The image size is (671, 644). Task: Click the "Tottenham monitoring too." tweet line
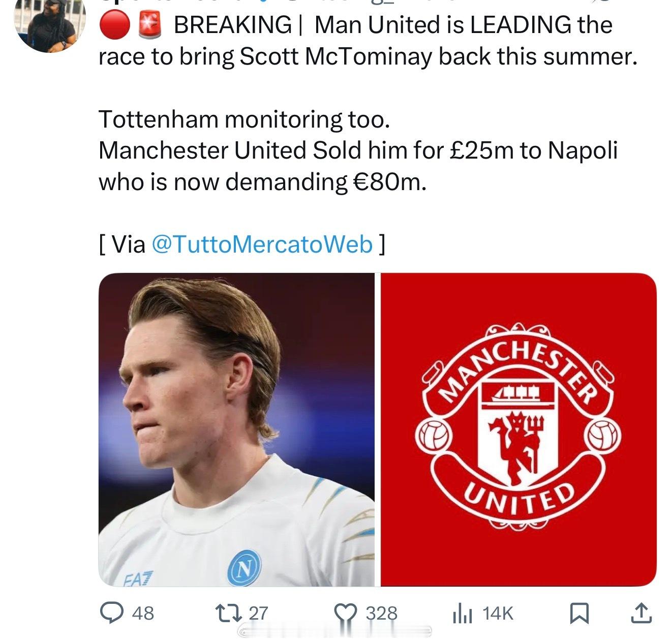click(x=244, y=119)
